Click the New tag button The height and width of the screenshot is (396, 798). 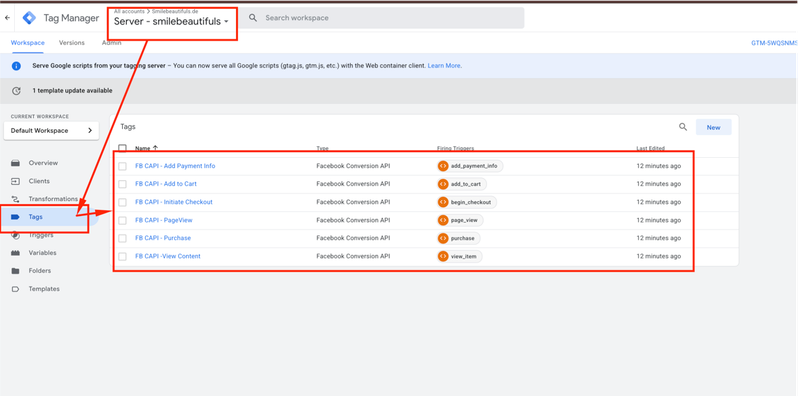click(714, 127)
